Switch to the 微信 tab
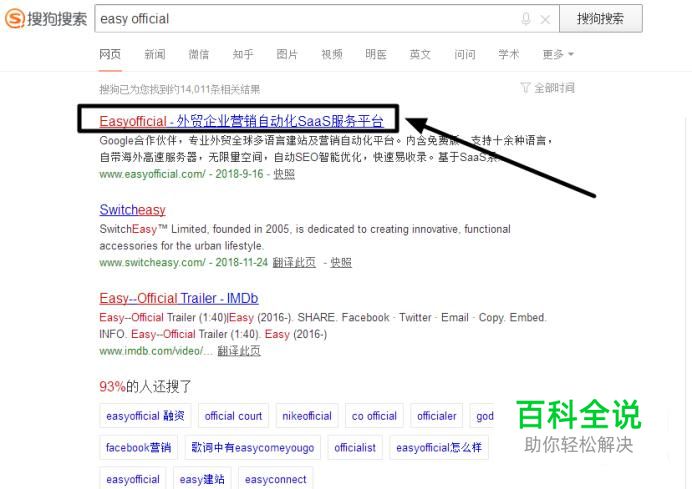This screenshot has width=692, height=489. tap(199, 54)
